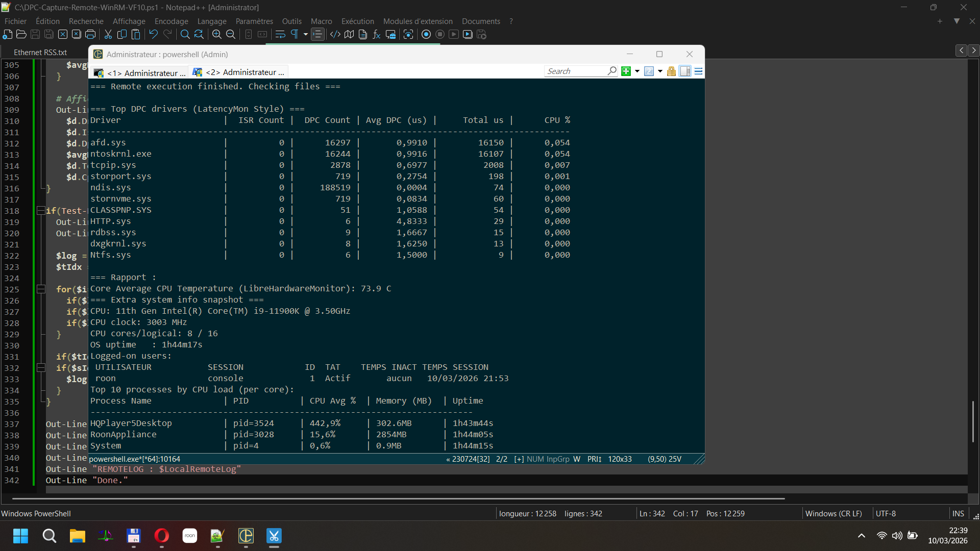The image size is (980, 551).
Task: Open dropdown arrow next to new console button
Action: click(637, 71)
